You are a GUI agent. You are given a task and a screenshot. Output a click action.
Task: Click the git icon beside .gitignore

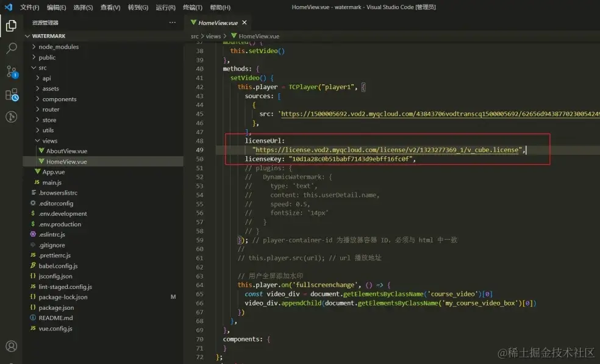point(33,244)
